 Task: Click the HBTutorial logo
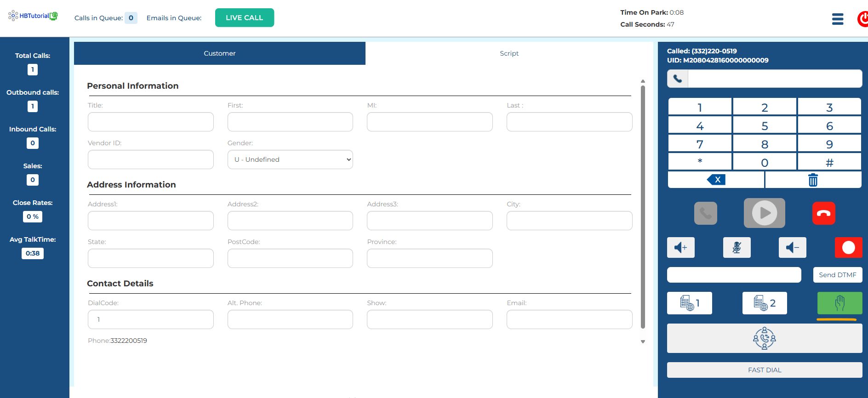(x=33, y=16)
